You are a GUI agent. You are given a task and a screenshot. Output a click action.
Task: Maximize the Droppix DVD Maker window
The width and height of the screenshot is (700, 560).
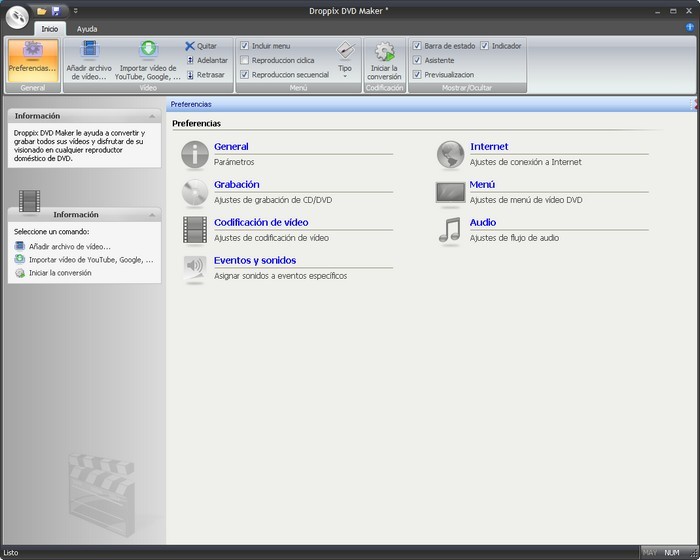(673, 11)
